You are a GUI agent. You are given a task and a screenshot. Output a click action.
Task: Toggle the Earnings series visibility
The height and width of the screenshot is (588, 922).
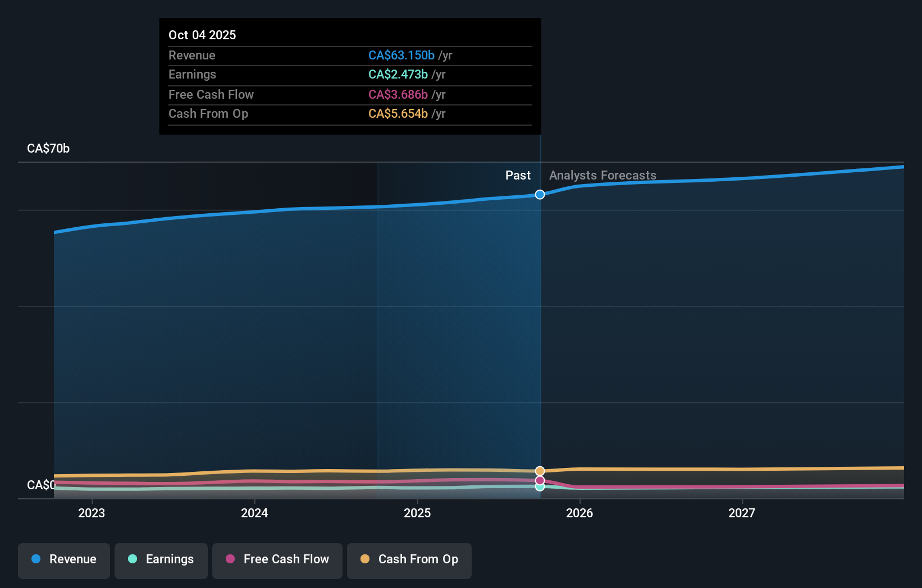pyautogui.click(x=161, y=561)
